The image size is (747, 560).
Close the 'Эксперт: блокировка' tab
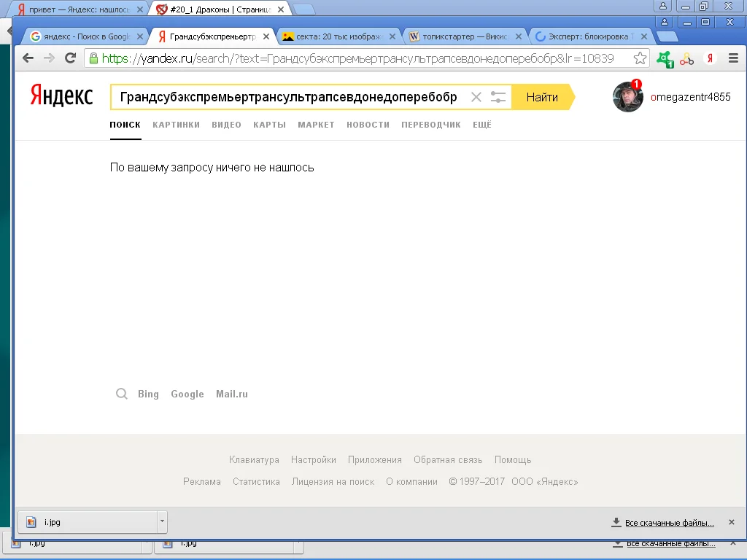pos(644,36)
